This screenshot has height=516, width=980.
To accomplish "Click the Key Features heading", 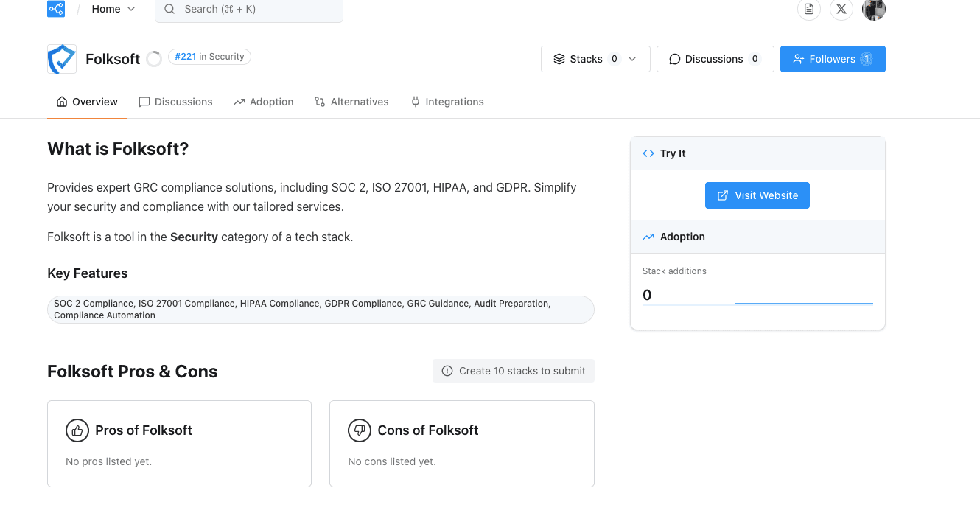I will [88, 273].
